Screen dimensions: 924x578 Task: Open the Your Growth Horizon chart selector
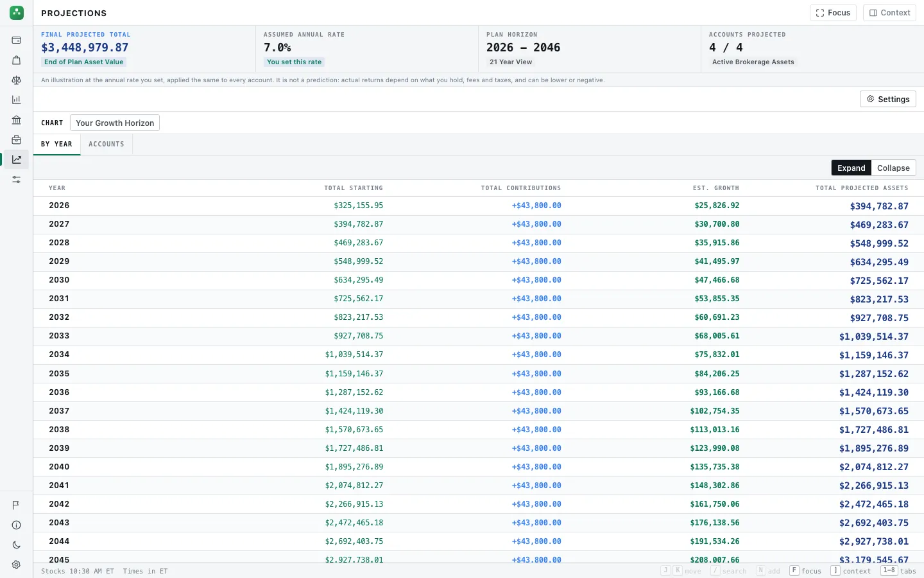(x=115, y=123)
